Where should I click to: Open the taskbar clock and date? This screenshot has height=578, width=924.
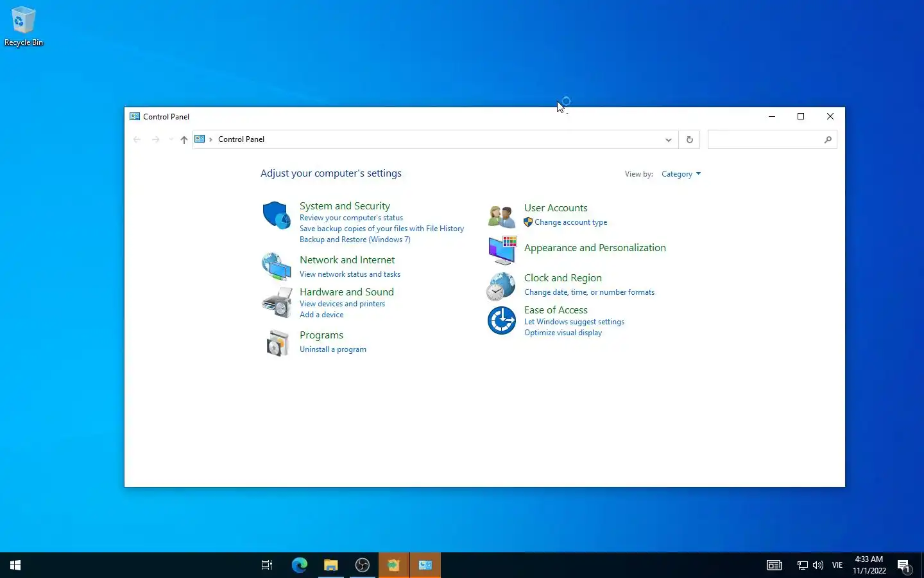click(869, 565)
